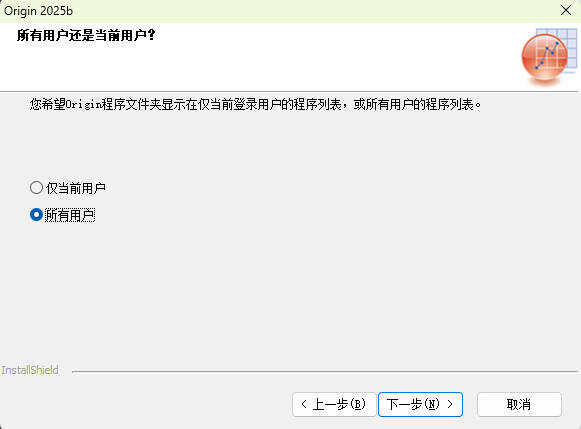
Task: Continue with 下一步(N) button
Action: pyautogui.click(x=420, y=404)
